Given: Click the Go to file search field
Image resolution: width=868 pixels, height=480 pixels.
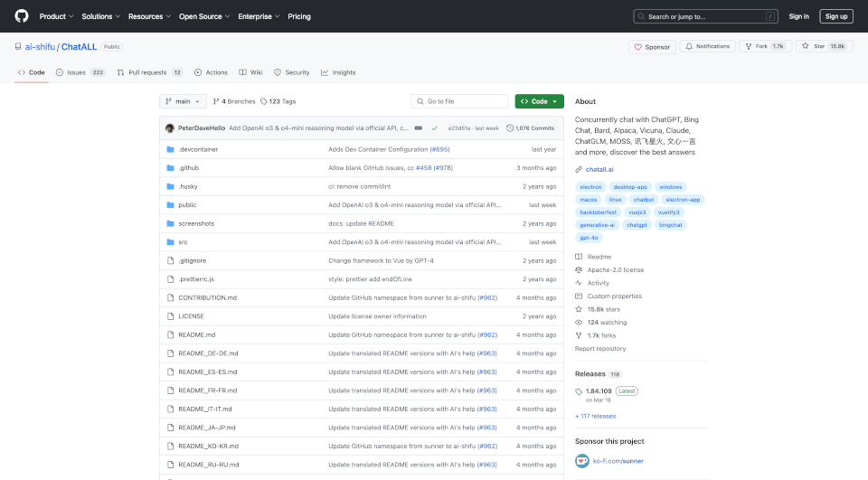Looking at the screenshot, I should pyautogui.click(x=459, y=101).
